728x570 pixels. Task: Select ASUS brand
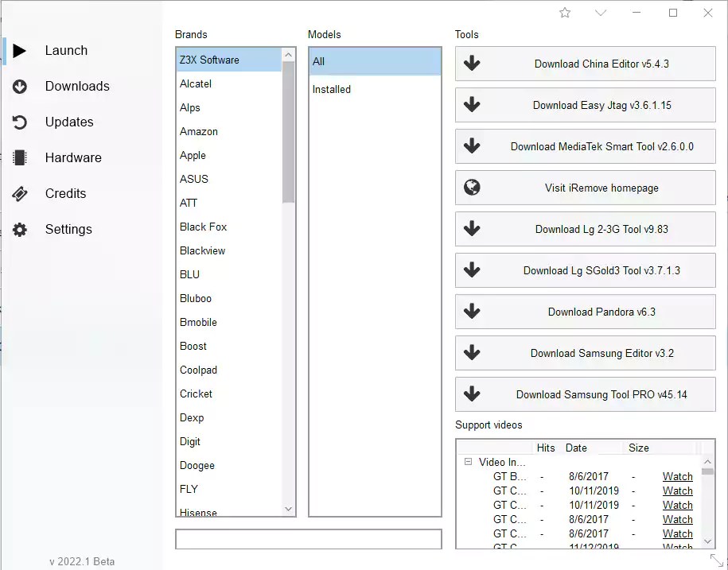[229, 179]
